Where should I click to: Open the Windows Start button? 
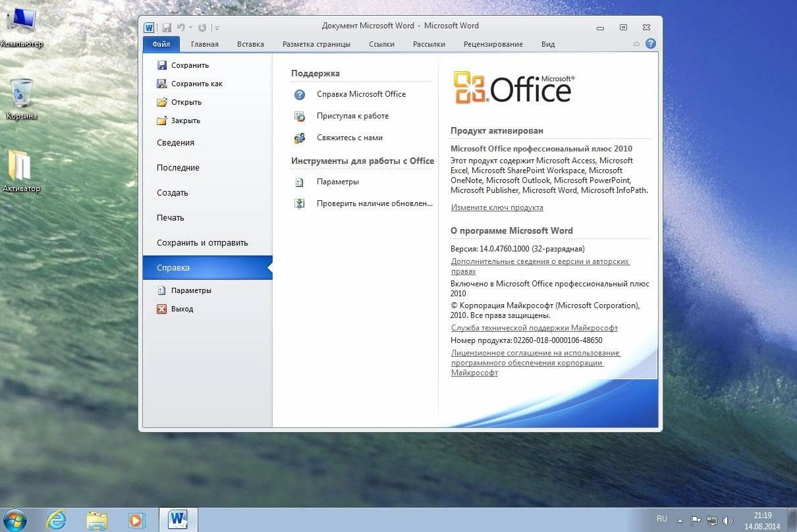(x=14, y=519)
